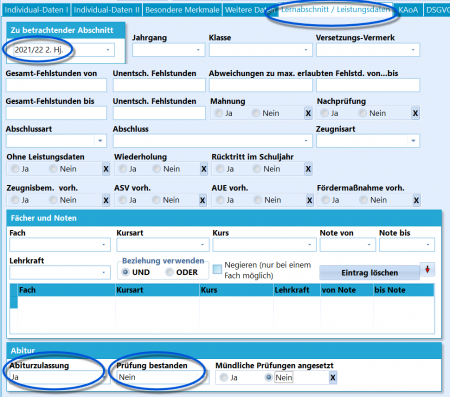This screenshot has width=450, height=397.
Task: Reset Ohne Leistungsdaten using its X
Action: click(106, 169)
